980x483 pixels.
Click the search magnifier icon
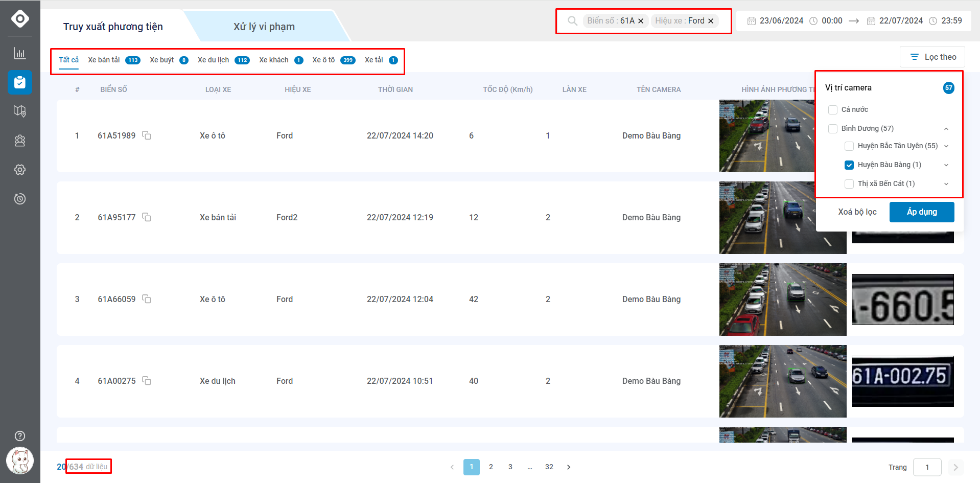point(573,21)
